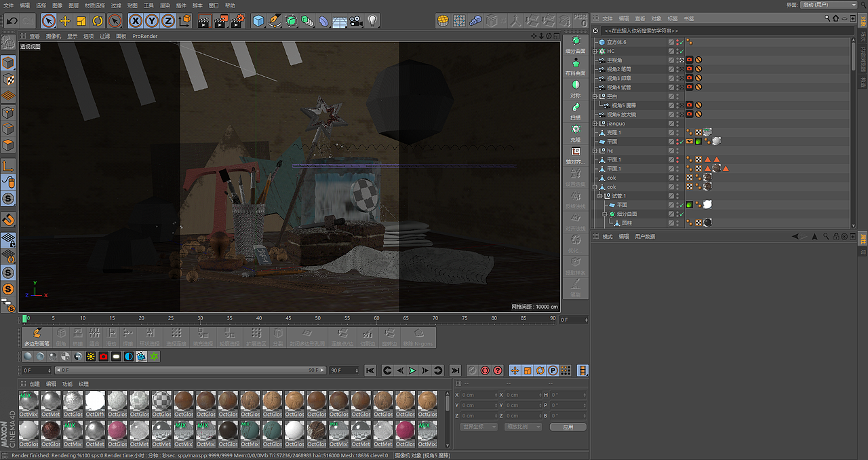The image size is (868, 460).
Task: Select the Spline Pen tool
Action: tap(275, 21)
